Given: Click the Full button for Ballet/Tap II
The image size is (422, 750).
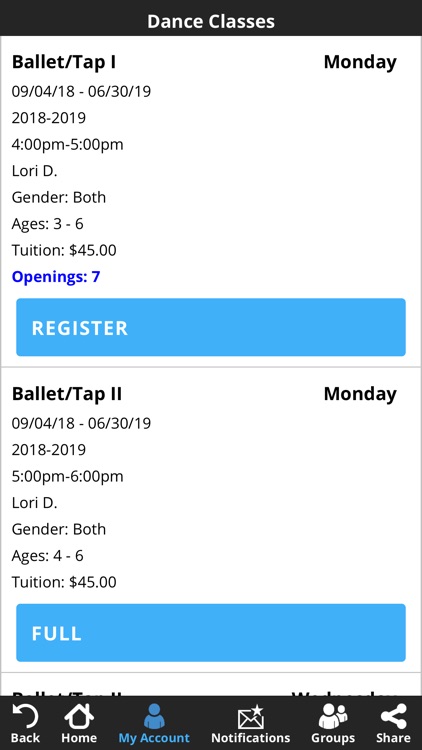Looking at the screenshot, I should pos(211,633).
